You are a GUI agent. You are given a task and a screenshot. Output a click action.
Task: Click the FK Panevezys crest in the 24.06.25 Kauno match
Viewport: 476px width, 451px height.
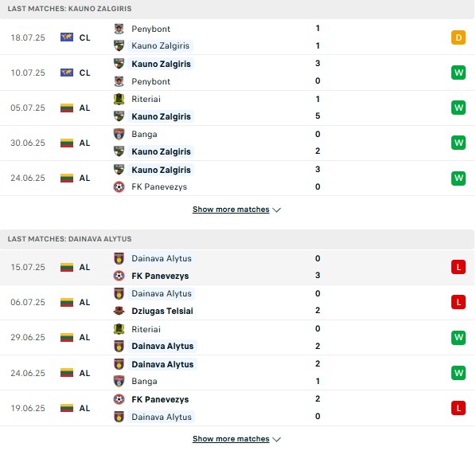pyautogui.click(x=119, y=186)
